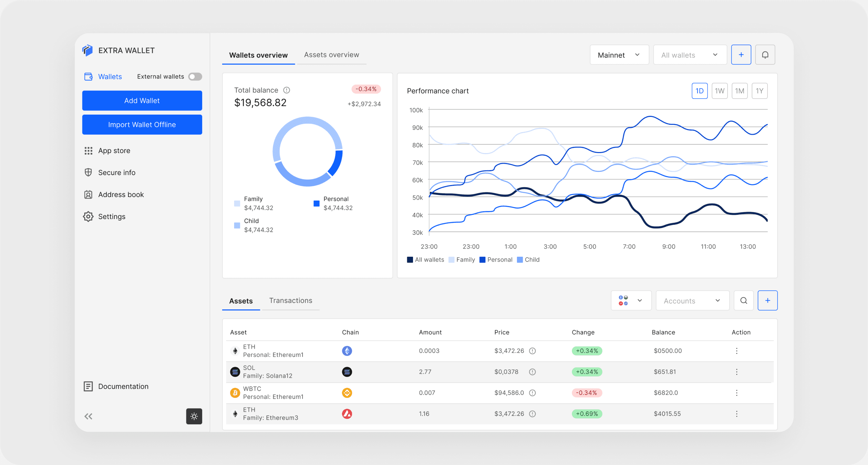Open the All wallets dropdown
This screenshot has height=465, width=868.
click(690, 55)
